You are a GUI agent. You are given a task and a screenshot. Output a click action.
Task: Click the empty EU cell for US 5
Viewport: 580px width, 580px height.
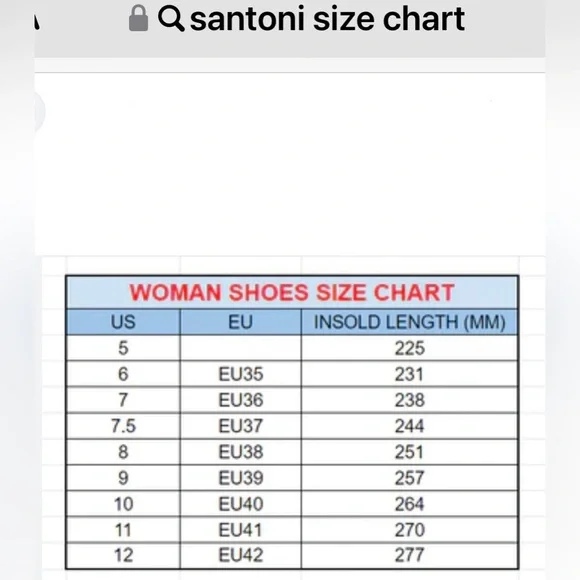[240, 348]
